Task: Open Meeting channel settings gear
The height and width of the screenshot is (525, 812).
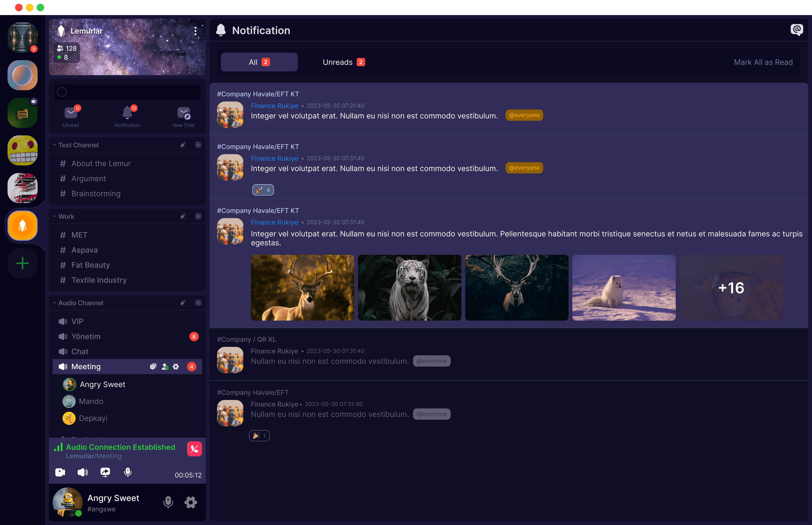Action: (176, 366)
